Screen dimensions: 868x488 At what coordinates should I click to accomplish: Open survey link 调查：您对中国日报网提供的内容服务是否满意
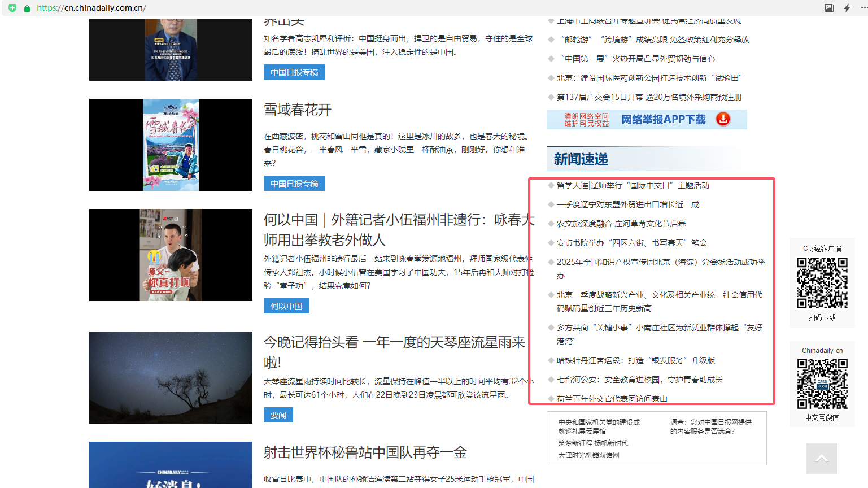[x=711, y=426]
